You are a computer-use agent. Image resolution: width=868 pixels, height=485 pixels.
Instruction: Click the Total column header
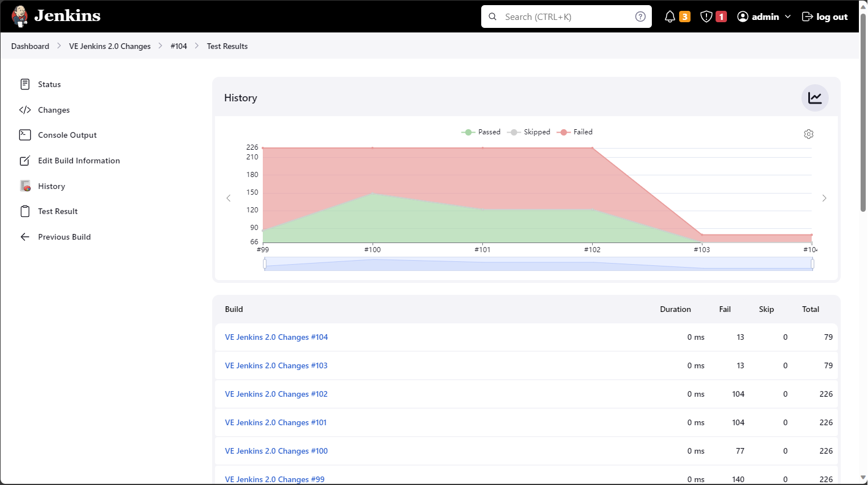tap(811, 309)
